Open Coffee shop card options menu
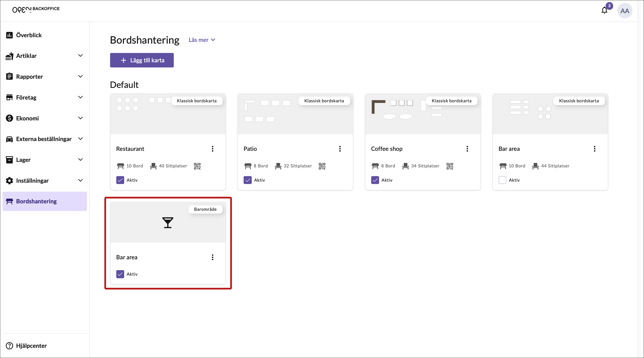Image resolution: width=644 pixels, height=358 pixels. pos(467,149)
